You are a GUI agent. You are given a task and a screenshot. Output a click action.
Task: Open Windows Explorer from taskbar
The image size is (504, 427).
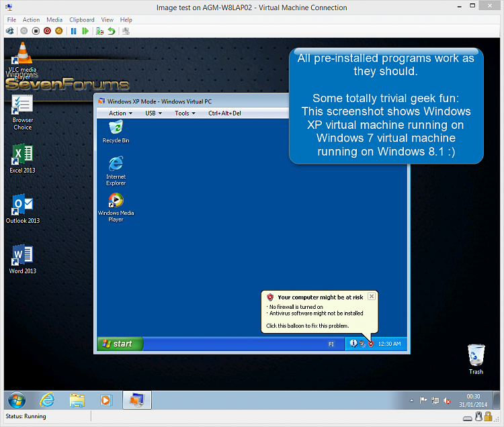tap(77, 400)
